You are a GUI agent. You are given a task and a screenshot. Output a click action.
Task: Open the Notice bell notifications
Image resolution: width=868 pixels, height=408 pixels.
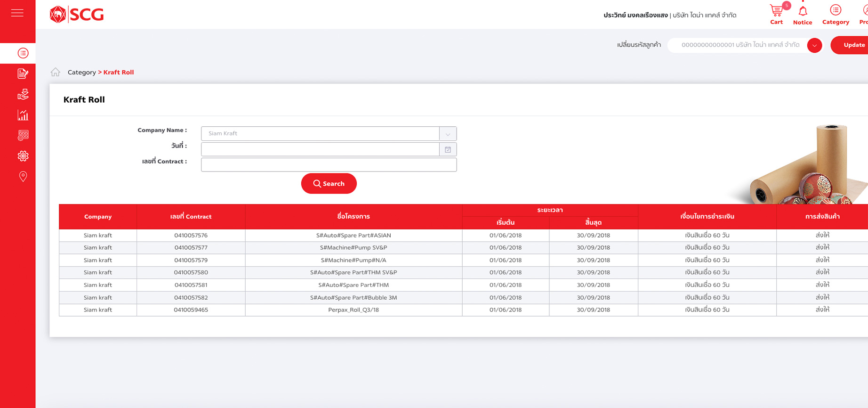click(803, 15)
